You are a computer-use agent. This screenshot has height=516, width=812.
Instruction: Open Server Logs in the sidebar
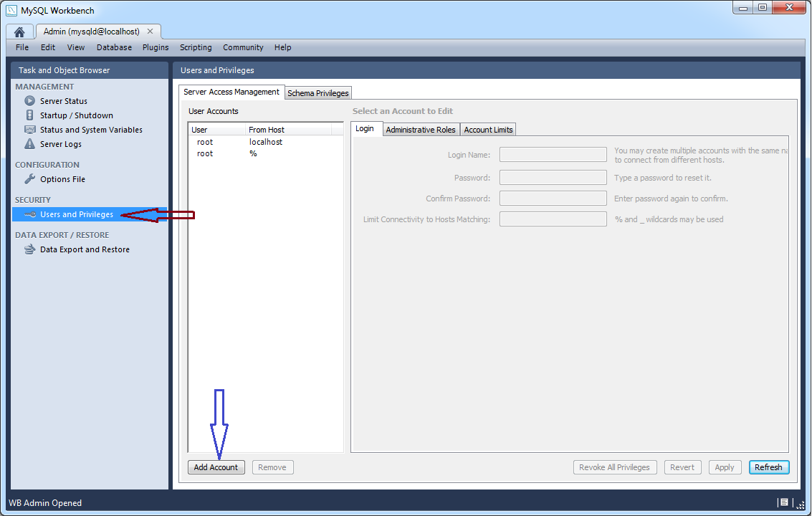[x=61, y=145]
